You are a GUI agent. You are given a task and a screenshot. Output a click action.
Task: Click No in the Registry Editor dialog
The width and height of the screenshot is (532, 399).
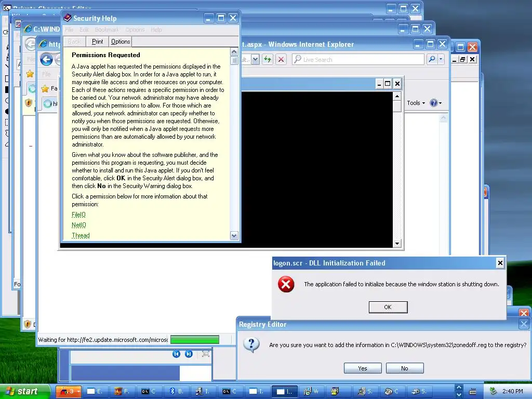click(x=404, y=368)
